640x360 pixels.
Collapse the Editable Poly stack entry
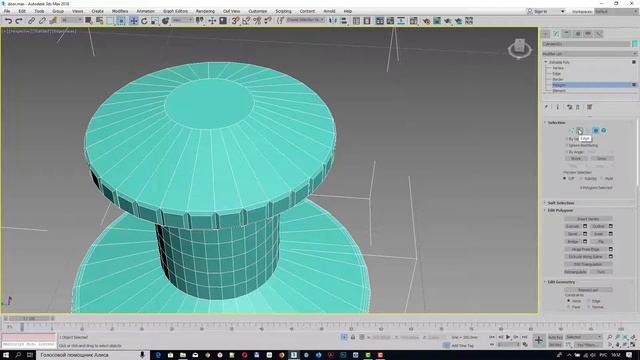(x=546, y=62)
